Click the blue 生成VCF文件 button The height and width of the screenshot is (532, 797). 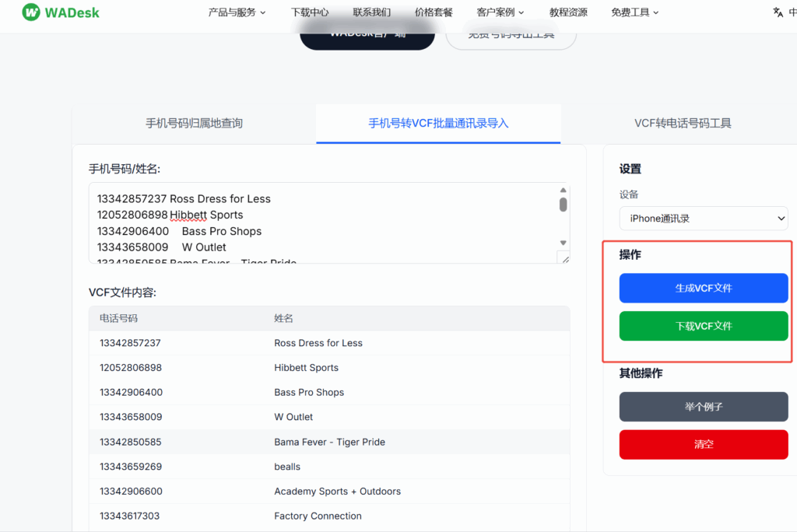pos(703,288)
